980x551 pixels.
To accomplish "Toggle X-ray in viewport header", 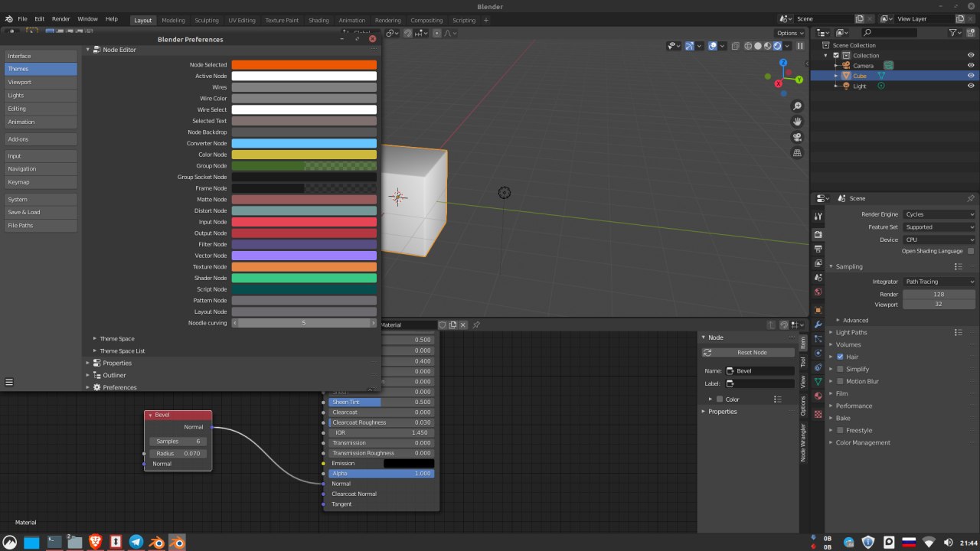I will pos(735,46).
